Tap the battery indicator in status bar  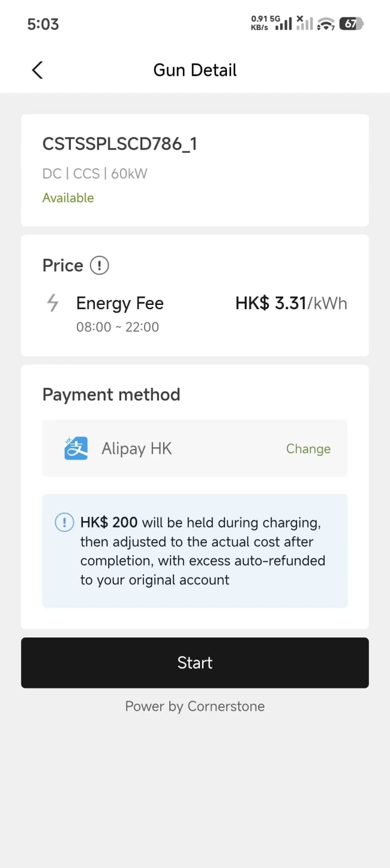tap(351, 24)
